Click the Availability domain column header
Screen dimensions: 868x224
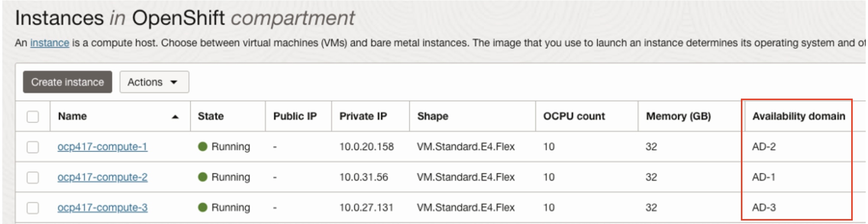point(799,116)
